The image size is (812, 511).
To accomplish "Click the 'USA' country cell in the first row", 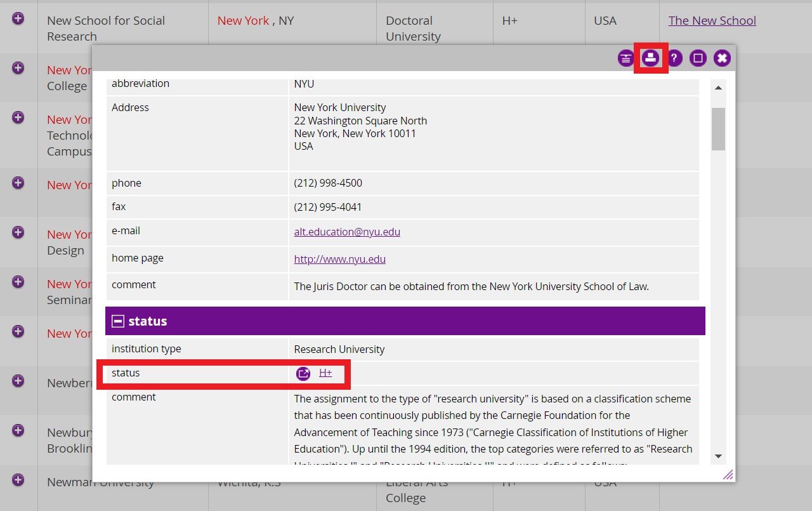I will tap(605, 20).
